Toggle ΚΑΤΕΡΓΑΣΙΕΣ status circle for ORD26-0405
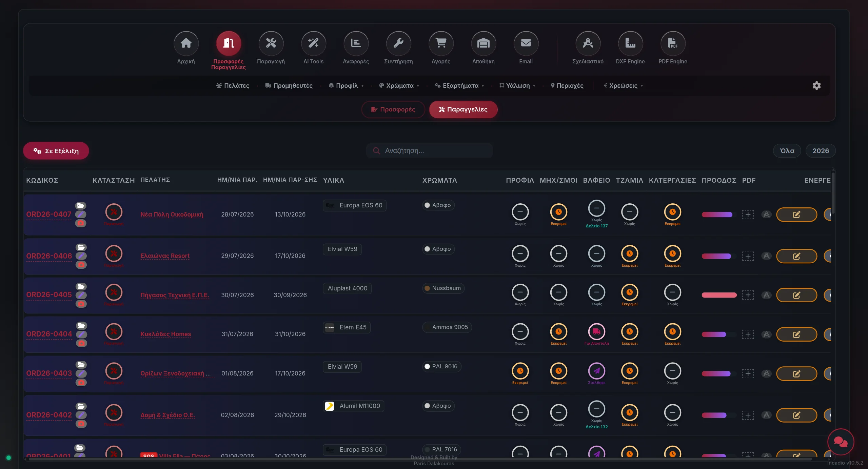868x469 pixels. coord(672,292)
